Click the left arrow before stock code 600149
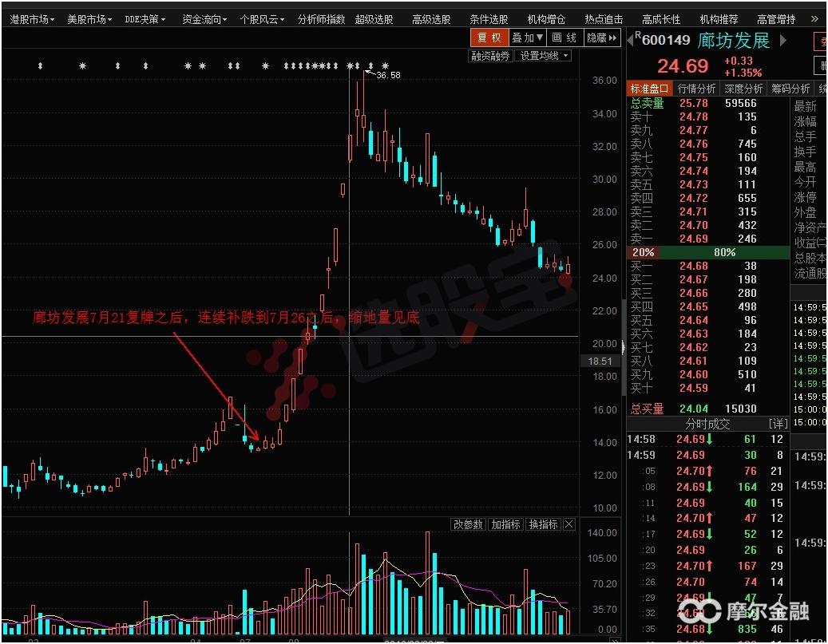The image size is (828, 644). click(631, 39)
